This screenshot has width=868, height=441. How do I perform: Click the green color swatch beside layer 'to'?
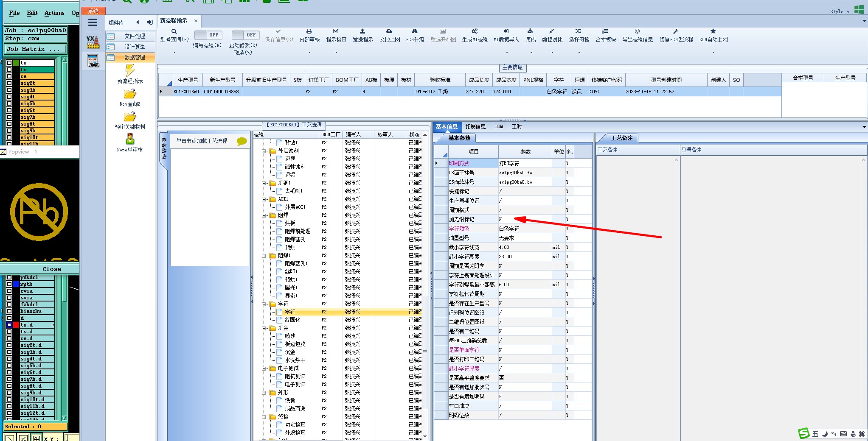click(16, 63)
